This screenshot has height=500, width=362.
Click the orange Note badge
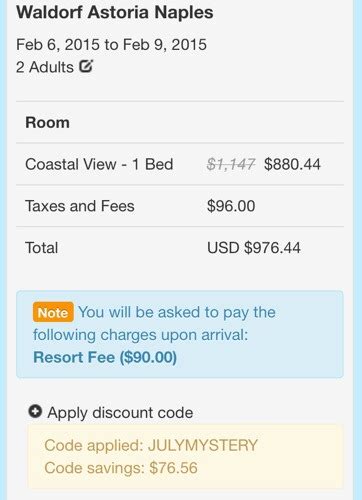click(53, 312)
